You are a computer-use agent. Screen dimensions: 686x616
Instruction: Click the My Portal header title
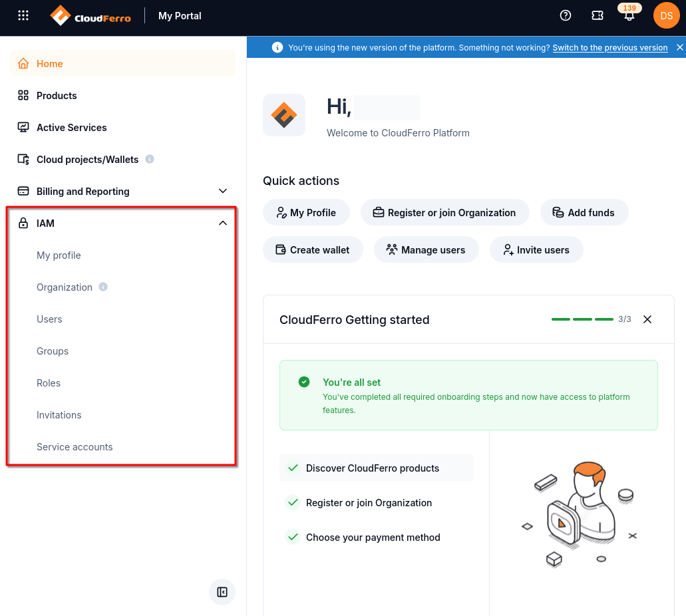(x=180, y=16)
